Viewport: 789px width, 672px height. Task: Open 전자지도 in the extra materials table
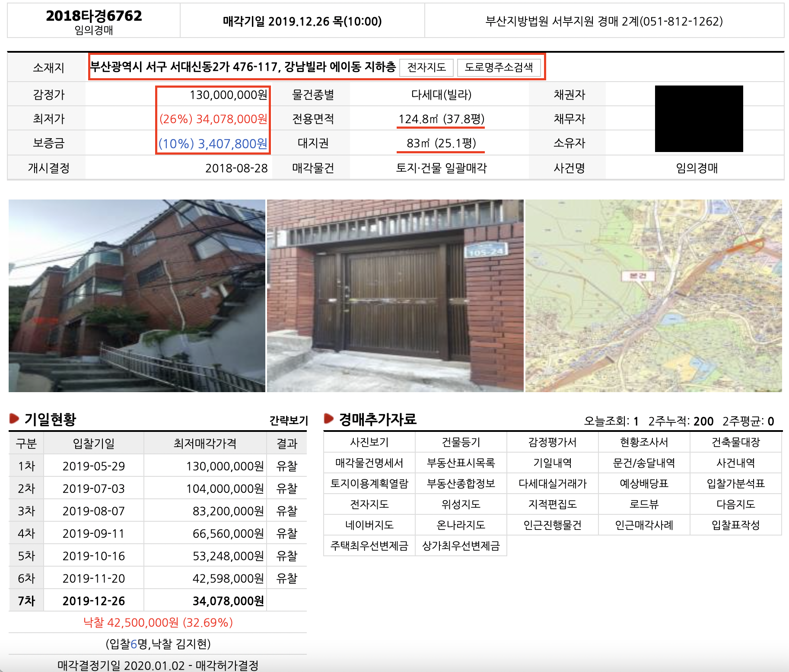tap(369, 504)
